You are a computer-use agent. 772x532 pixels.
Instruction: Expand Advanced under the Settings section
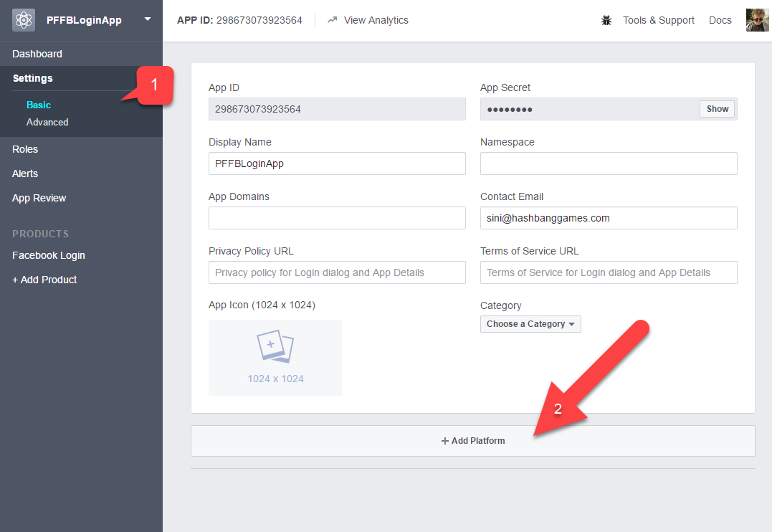click(x=47, y=122)
